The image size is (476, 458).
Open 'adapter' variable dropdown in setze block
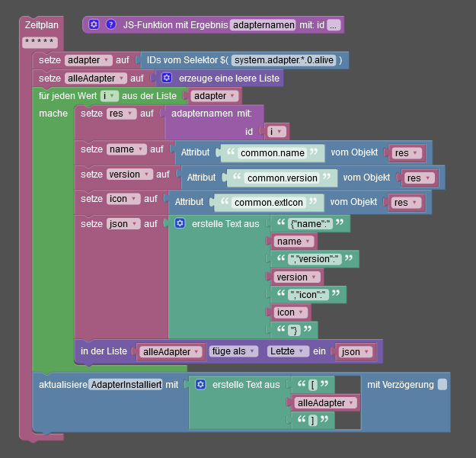(88, 60)
